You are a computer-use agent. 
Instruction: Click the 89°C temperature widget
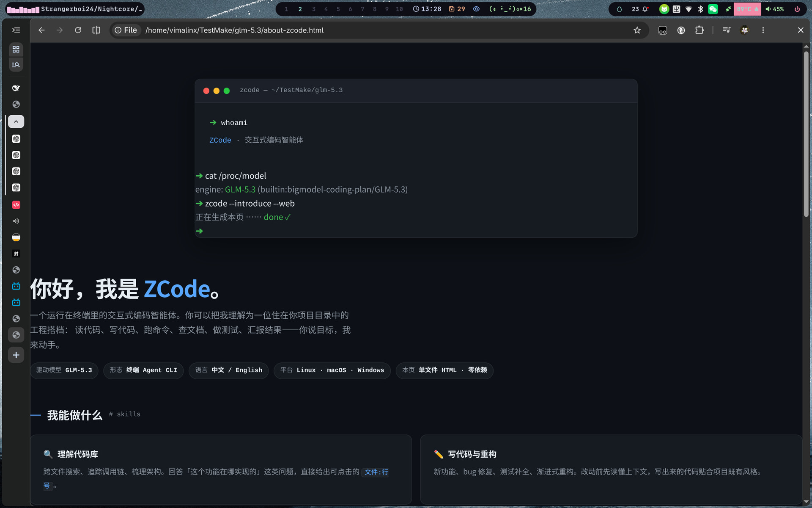[747, 9]
